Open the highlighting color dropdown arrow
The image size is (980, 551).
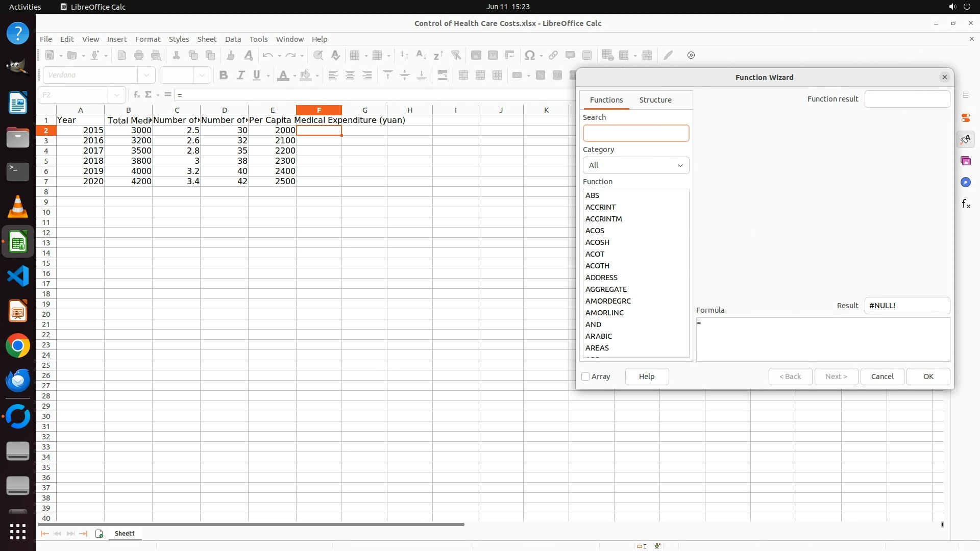pos(317,76)
